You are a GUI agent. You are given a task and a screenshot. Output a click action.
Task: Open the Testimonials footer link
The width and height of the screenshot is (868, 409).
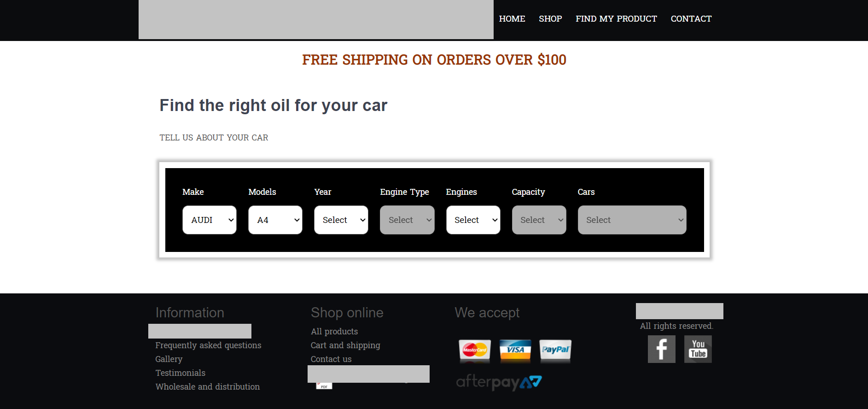click(x=181, y=373)
